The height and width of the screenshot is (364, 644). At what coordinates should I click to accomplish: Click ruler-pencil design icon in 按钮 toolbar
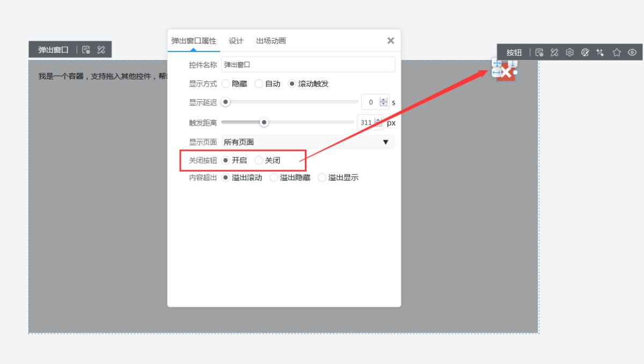pyautogui.click(x=555, y=53)
